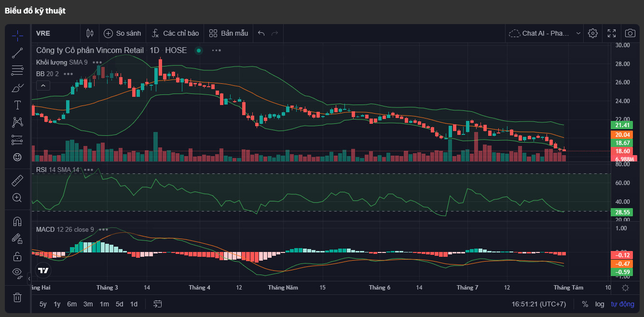This screenshot has width=644, height=317.
Task: Toggle lock all drawings padlock
Action: pyautogui.click(x=17, y=256)
